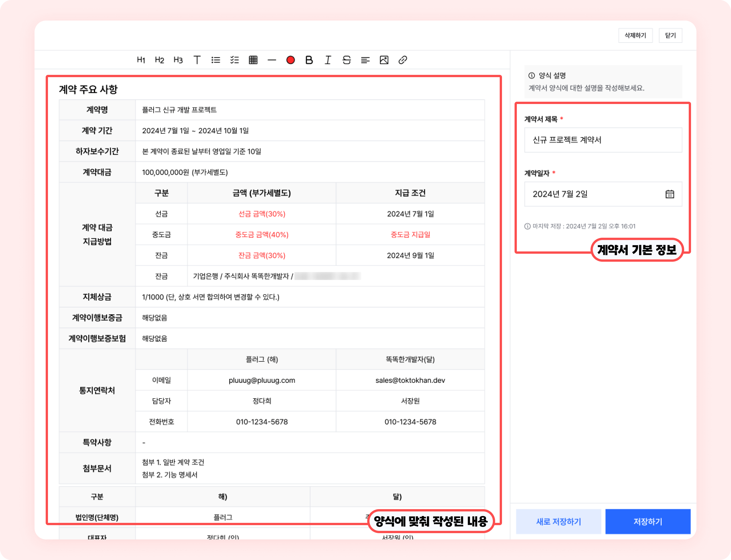This screenshot has width=731, height=560.
Task: Insert a hyperlink from toolbar
Action: (403, 60)
